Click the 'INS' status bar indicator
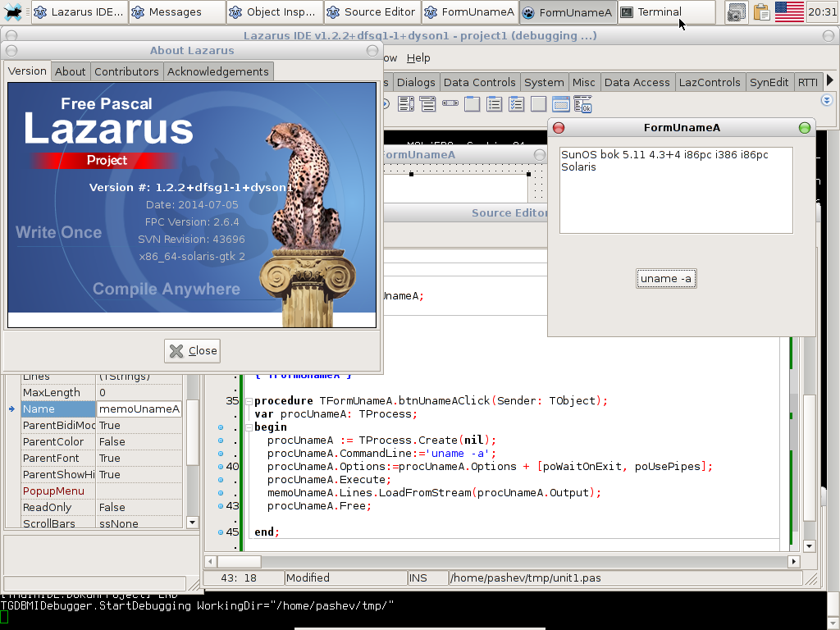Viewport: 840px width, 630px height. click(427, 578)
